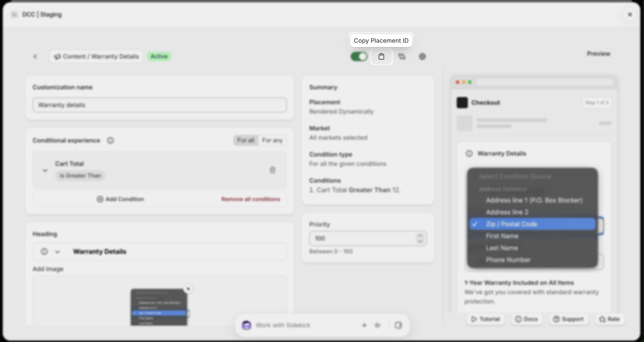Viewport: 644px width, 342px height.
Task: Click the uploaded image thumbnail
Action: pyautogui.click(x=159, y=307)
